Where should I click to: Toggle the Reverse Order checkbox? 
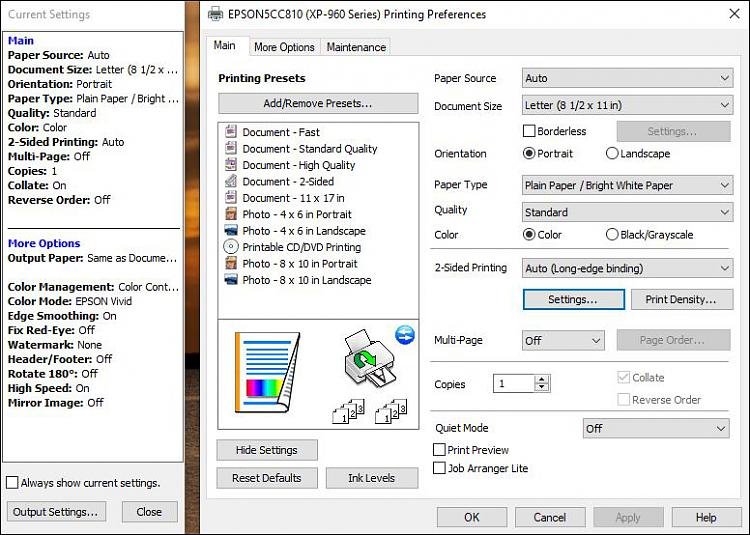tap(623, 400)
